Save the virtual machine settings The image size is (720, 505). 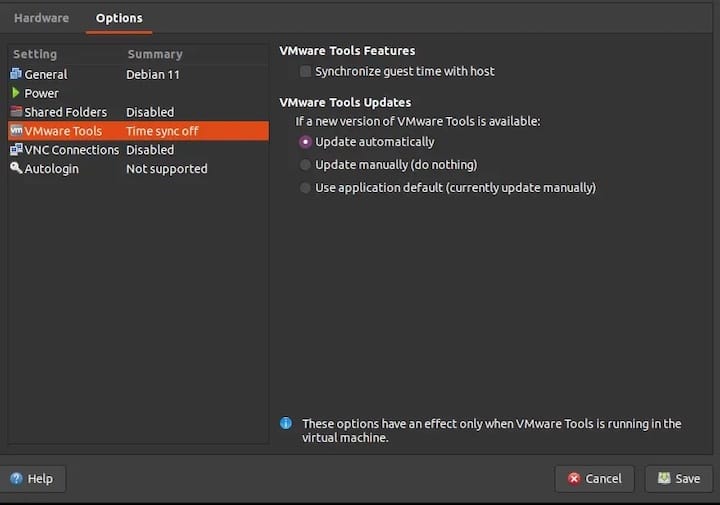coord(679,479)
